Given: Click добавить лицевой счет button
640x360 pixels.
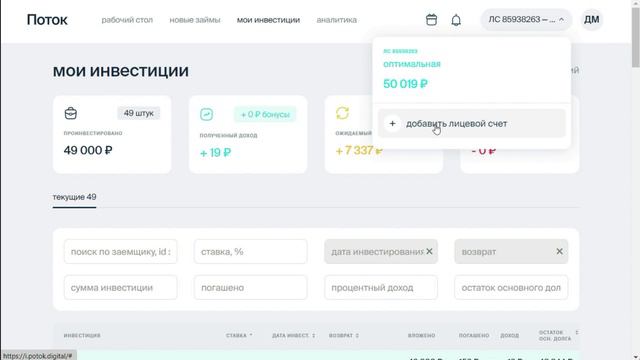Looking at the screenshot, I should pyautogui.click(x=471, y=123).
